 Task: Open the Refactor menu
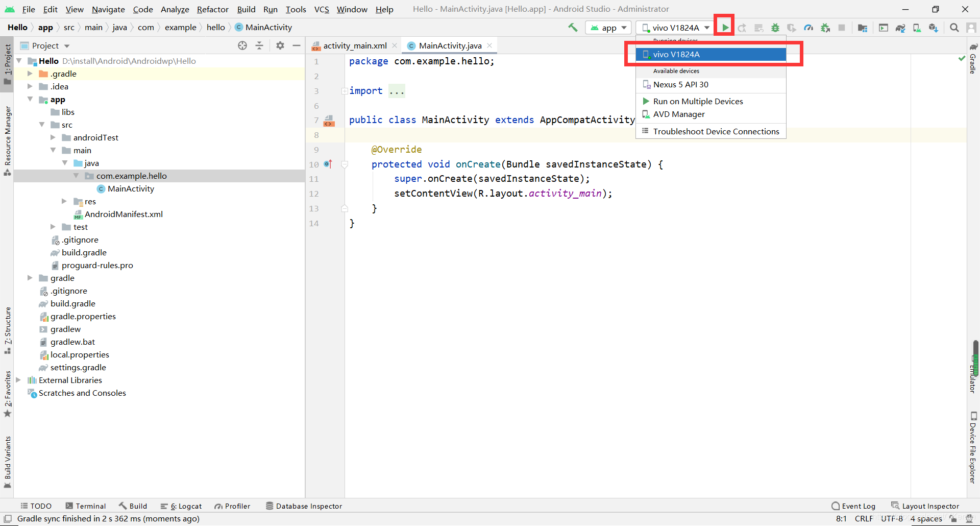pyautogui.click(x=213, y=9)
